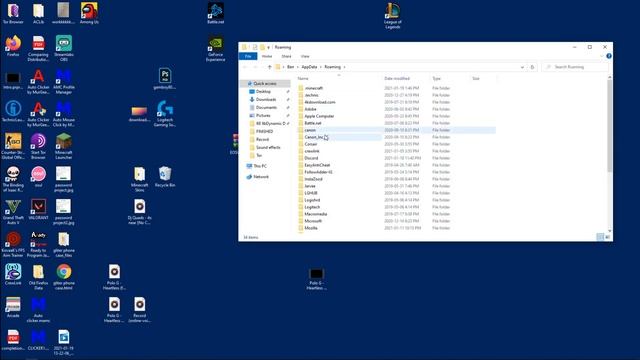Select the Logitech Gaming Software shortcut
The image size is (640, 360).
coord(165,114)
